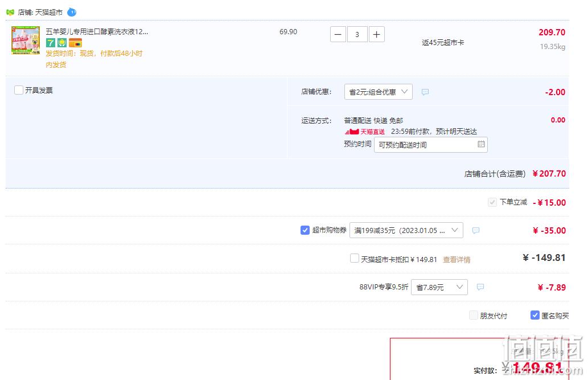Image resolution: width=588 pixels, height=380 pixels.
Task: Toggle the 下单立减 checkbox
Action: coord(492,202)
